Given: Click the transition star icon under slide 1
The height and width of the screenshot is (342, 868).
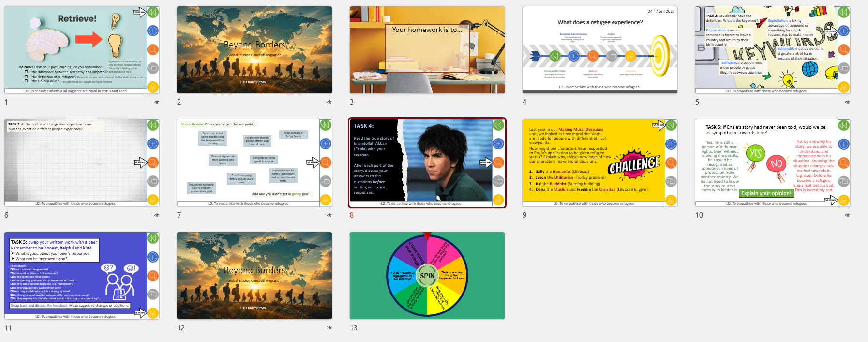Looking at the screenshot, I should tap(156, 102).
